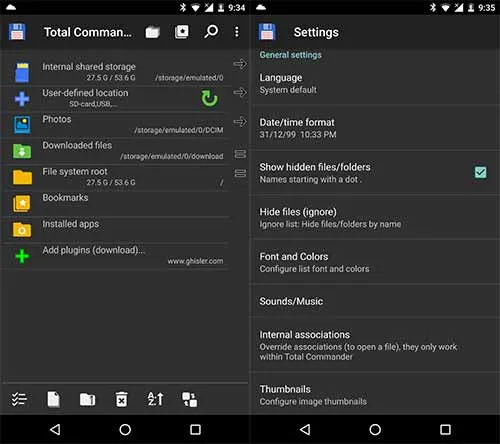Tap the Installed apps folder icon

pyautogui.click(x=22, y=230)
